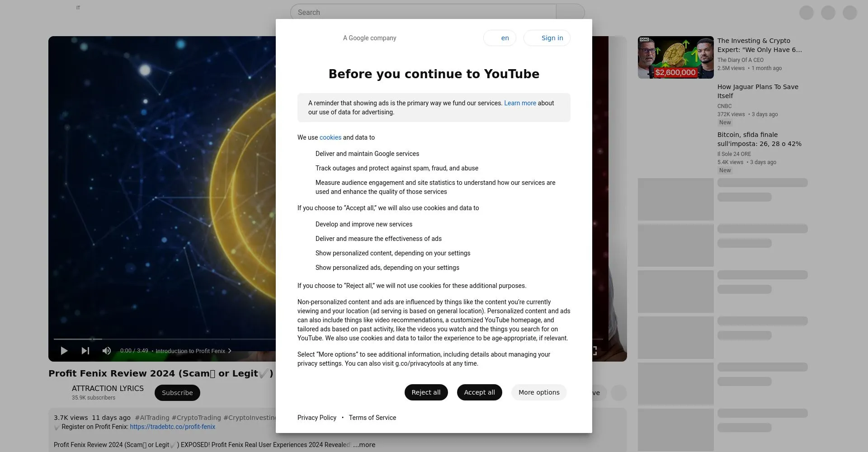Click 'New' badge under Jaguar video
Viewport: 868px width, 452px height.
pos(725,122)
